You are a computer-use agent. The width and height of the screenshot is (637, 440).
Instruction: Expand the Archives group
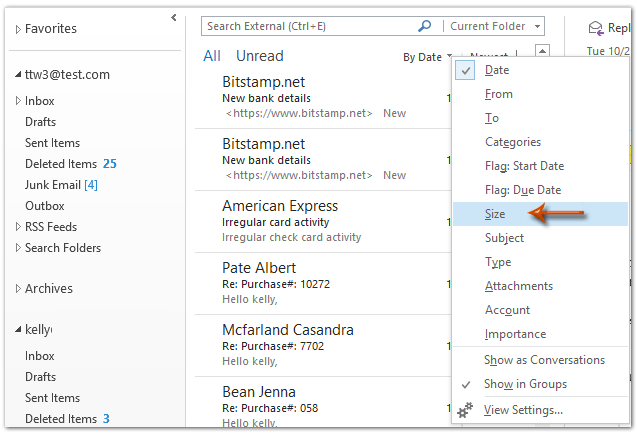pyautogui.click(x=17, y=289)
